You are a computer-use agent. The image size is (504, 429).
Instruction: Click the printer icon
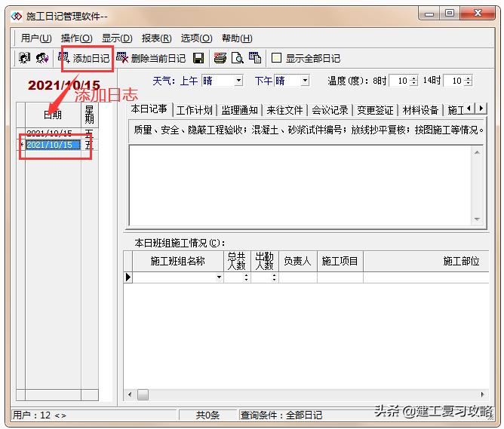[x=220, y=58]
